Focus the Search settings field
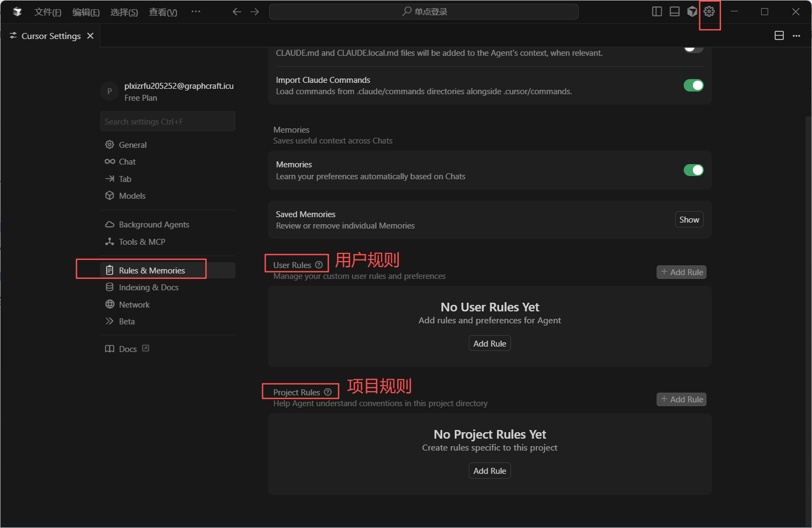 coord(168,121)
